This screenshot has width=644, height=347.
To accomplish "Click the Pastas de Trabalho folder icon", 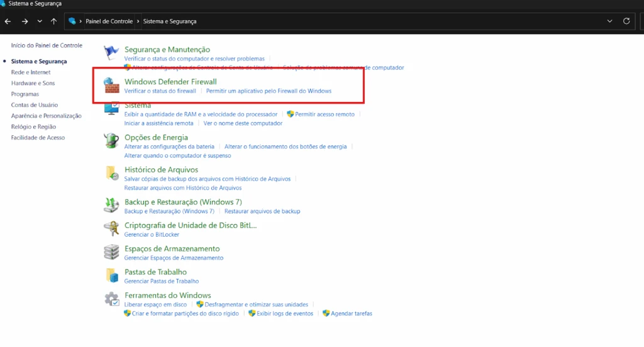I will coord(111,275).
